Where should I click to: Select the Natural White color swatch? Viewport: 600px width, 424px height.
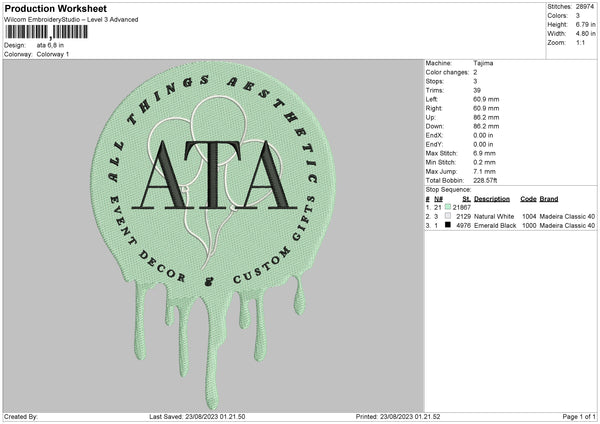pyautogui.click(x=448, y=216)
